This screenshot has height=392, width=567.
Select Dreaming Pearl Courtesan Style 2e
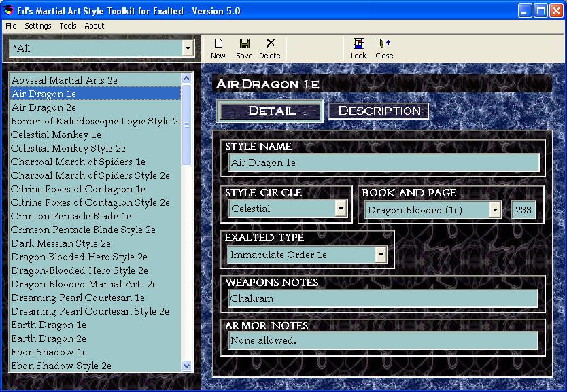point(95,311)
